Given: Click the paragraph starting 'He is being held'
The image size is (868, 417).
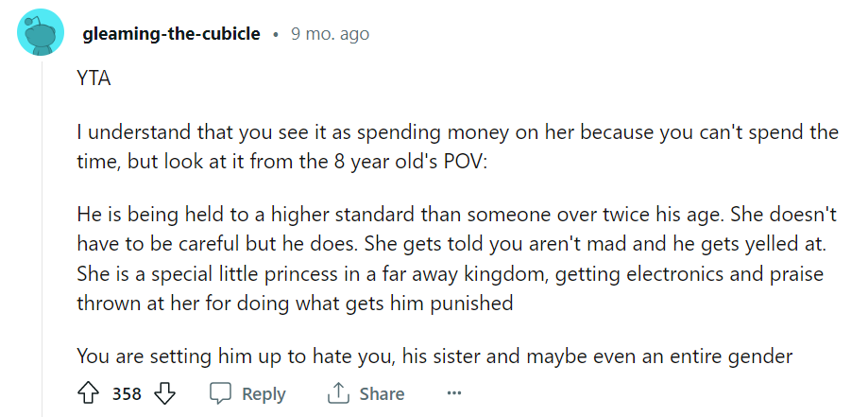Looking at the screenshot, I should pos(457,259).
